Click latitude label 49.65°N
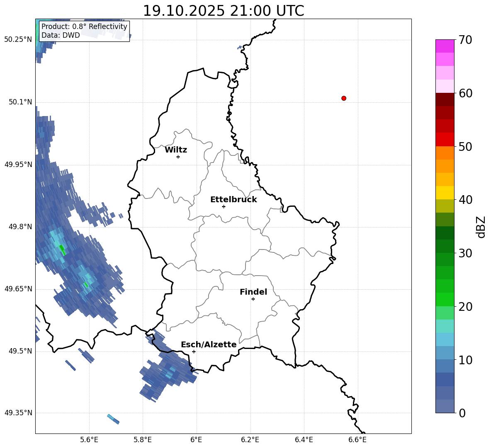Screen dimensions: 491x448 [18, 289]
